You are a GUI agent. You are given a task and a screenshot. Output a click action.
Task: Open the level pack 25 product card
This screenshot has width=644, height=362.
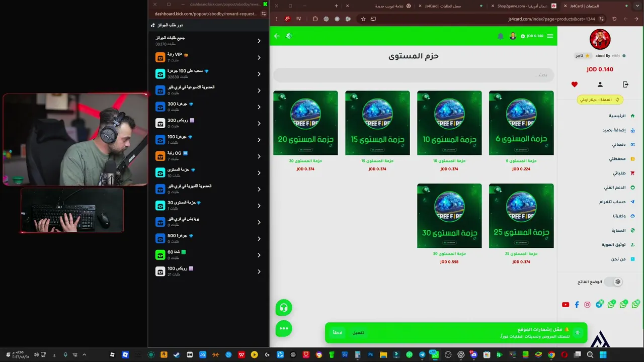point(521,224)
